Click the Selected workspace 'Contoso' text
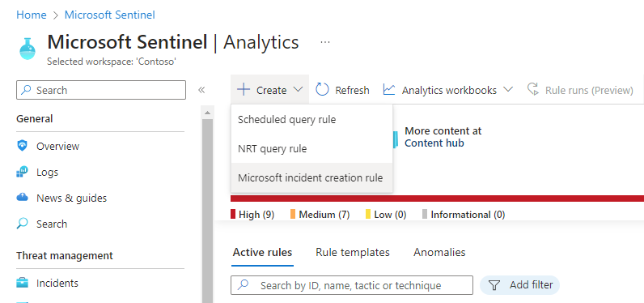The width and height of the screenshot is (644, 303). [x=112, y=62]
